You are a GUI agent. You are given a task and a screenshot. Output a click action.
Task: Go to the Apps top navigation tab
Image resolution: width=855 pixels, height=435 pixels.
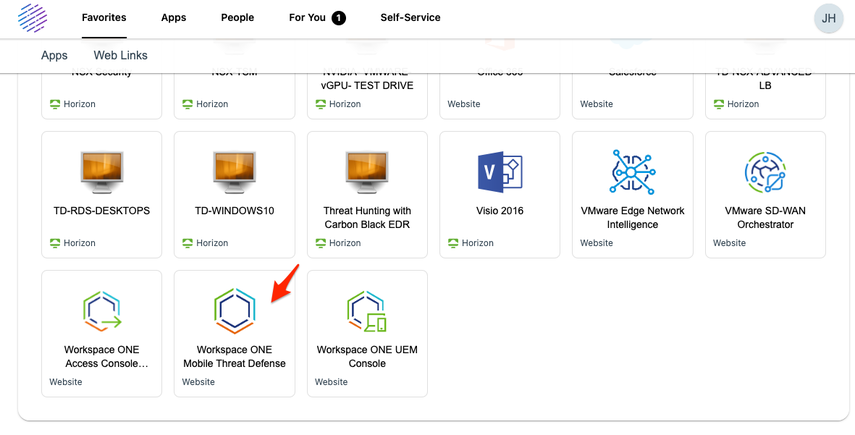point(174,18)
